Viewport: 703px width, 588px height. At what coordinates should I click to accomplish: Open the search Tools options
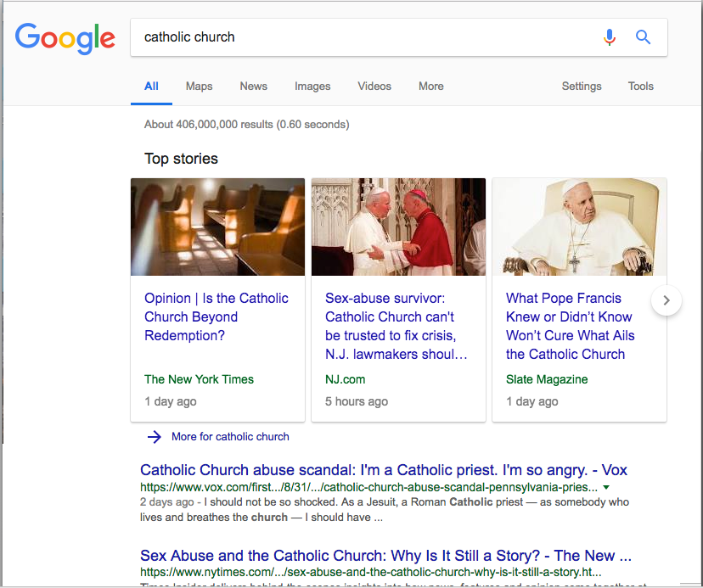click(641, 86)
